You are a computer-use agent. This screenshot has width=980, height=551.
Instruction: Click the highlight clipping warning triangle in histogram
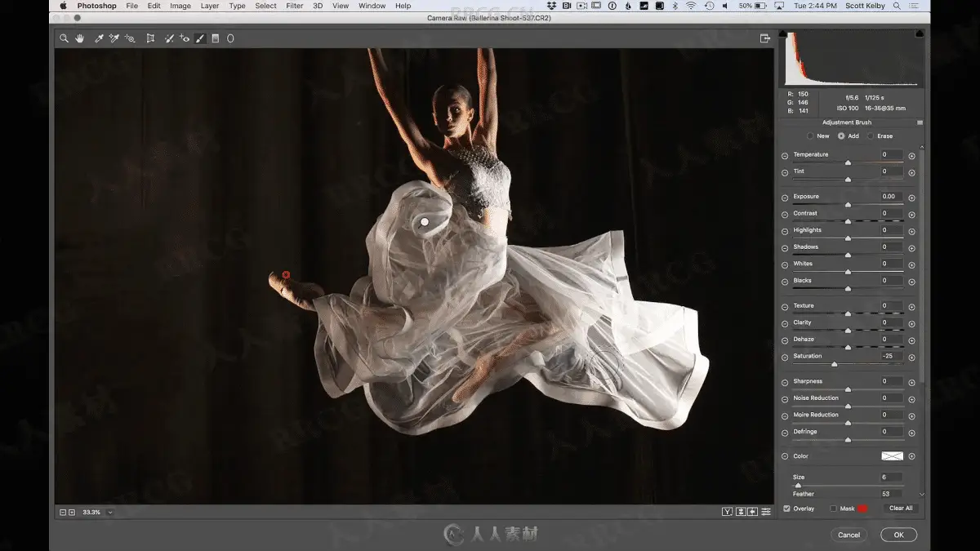tap(921, 33)
